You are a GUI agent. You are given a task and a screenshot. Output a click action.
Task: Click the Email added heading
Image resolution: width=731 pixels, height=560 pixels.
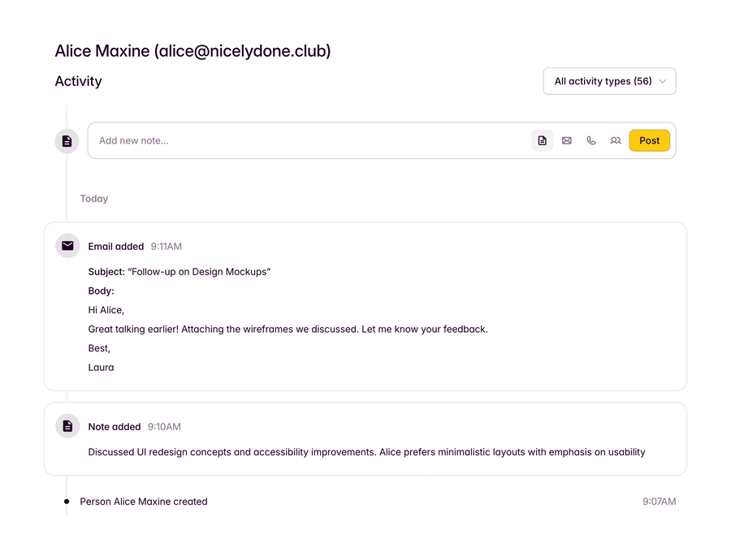pos(116,246)
